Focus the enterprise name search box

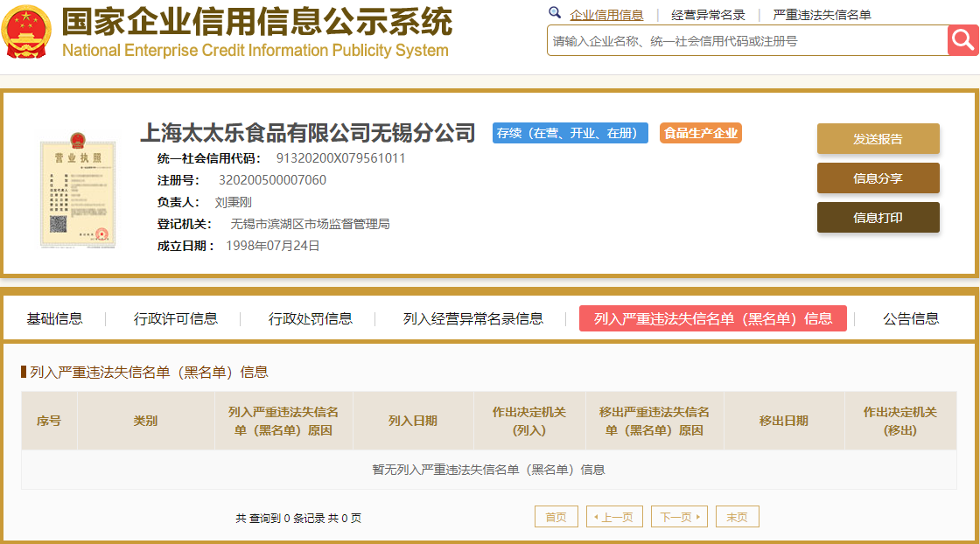tap(747, 40)
